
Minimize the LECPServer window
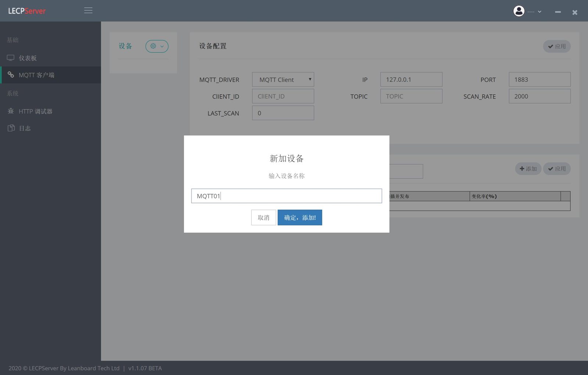[x=558, y=12]
